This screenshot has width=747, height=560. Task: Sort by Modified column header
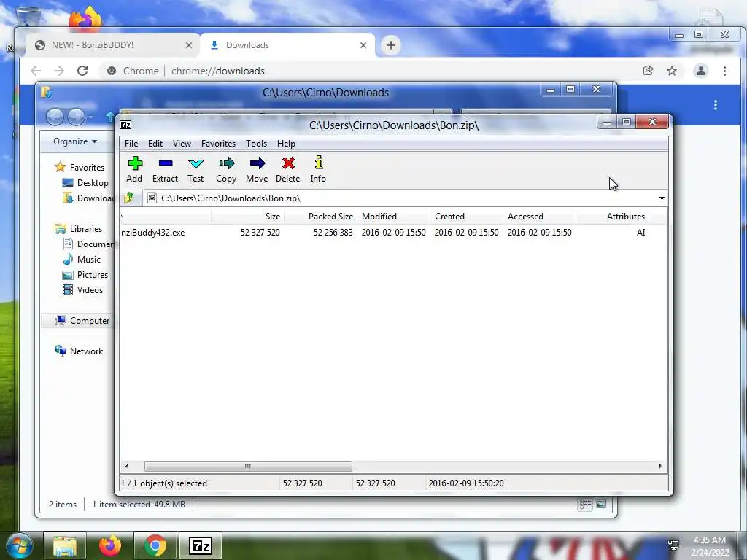[x=393, y=216]
